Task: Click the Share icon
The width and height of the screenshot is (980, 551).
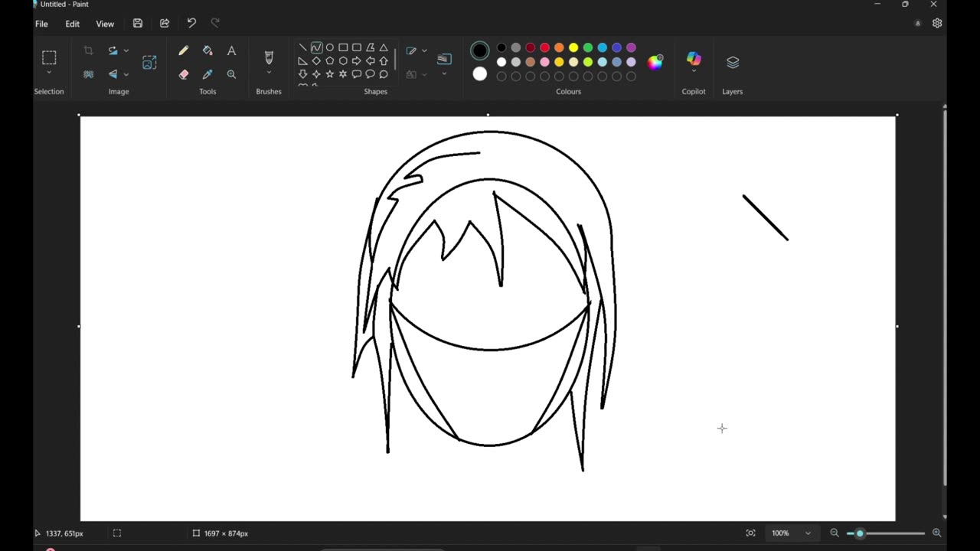Action: point(165,24)
